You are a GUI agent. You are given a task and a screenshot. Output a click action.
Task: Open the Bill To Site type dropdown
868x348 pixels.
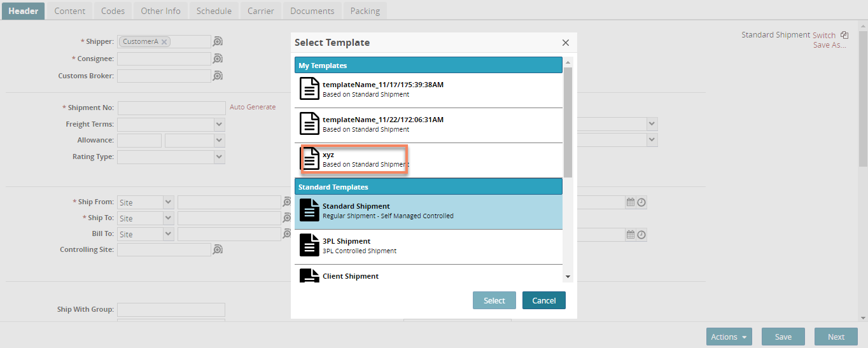169,234
